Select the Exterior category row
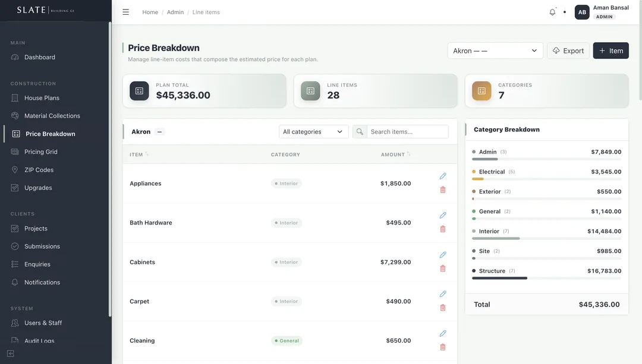This screenshot has height=364, width=642. click(x=547, y=194)
